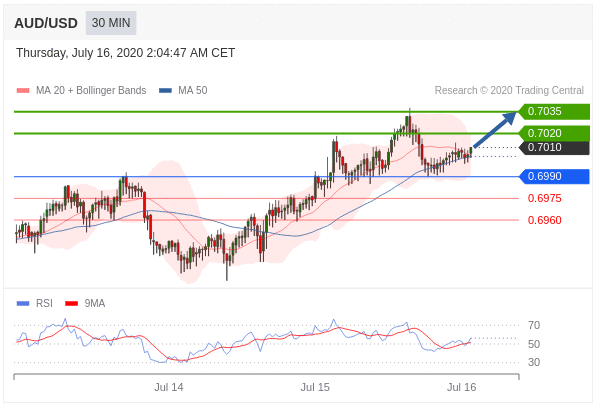Select the 0.7035 green resistance label
Image resolution: width=601 pixels, height=410 pixels.
pyautogui.click(x=554, y=112)
